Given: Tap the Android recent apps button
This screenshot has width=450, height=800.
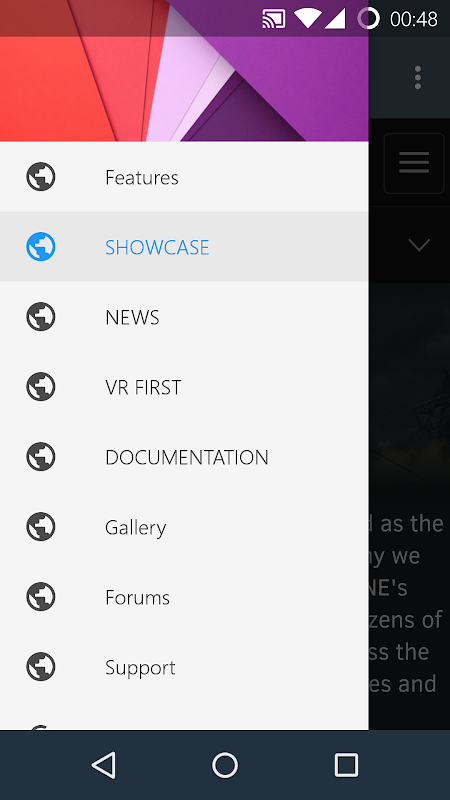Looking at the screenshot, I should [x=346, y=765].
